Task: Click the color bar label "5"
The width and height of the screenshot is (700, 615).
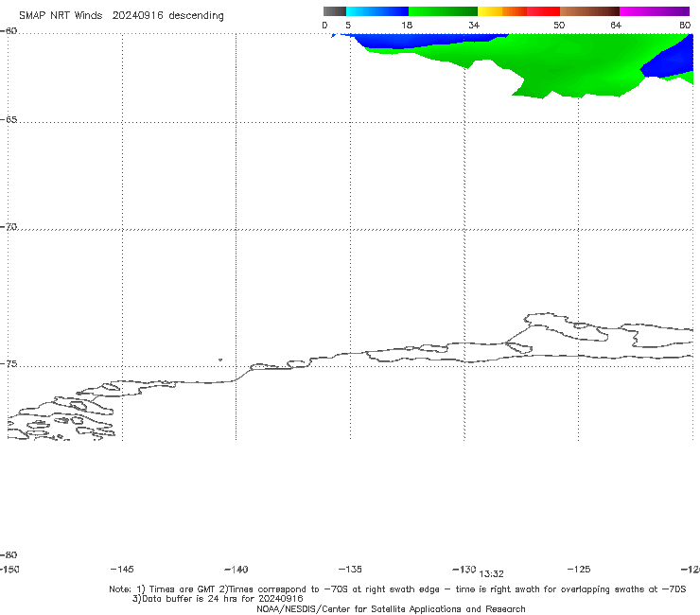Action: pos(348,26)
